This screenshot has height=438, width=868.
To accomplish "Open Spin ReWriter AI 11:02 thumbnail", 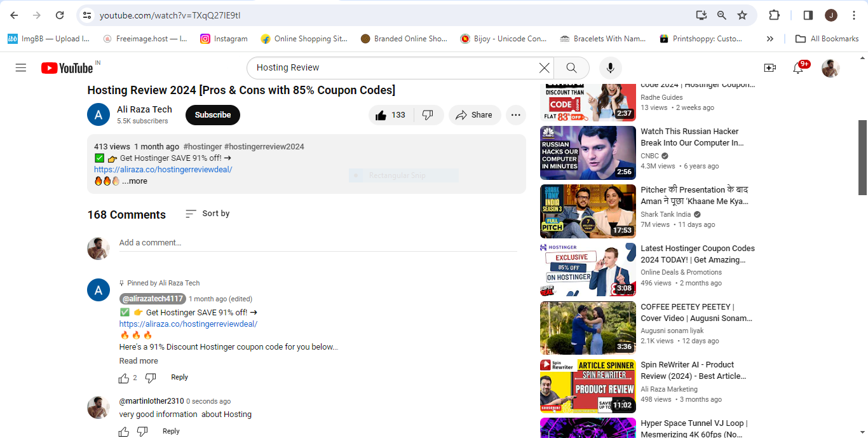I will pos(588,387).
